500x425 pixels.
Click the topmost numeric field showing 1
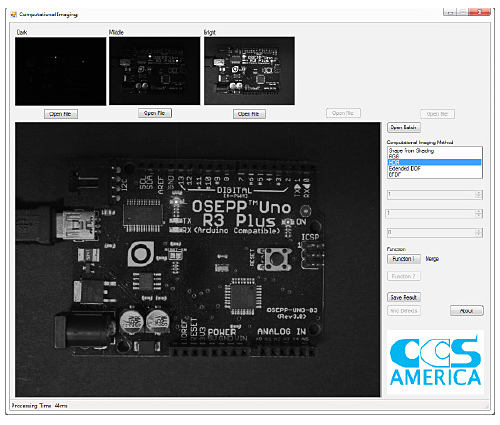point(435,194)
